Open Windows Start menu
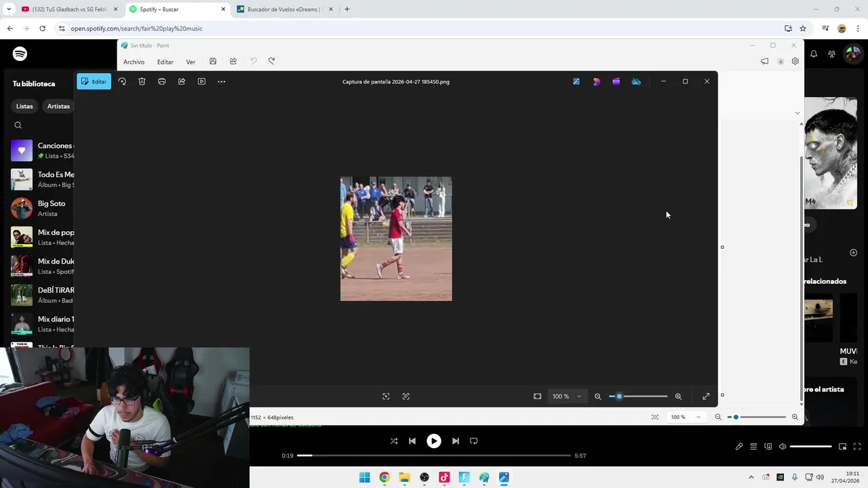This screenshot has width=868, height=488. [364, 478]
